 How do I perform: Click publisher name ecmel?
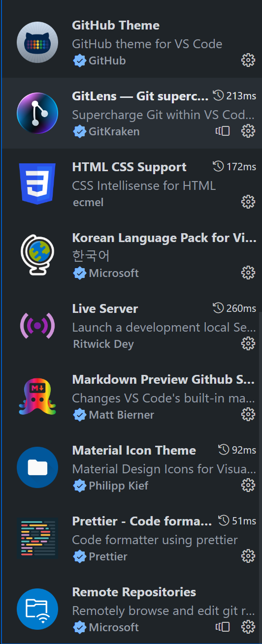(88, 203)
